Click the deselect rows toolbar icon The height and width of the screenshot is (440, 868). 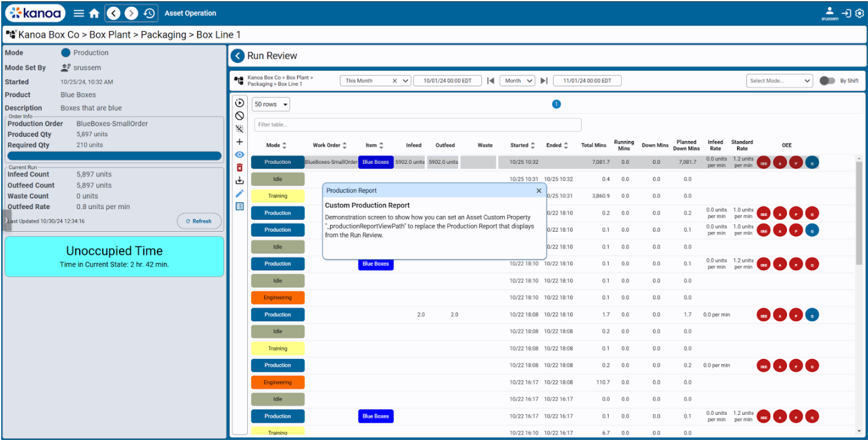pyautogui.click(x=240, y=128)
